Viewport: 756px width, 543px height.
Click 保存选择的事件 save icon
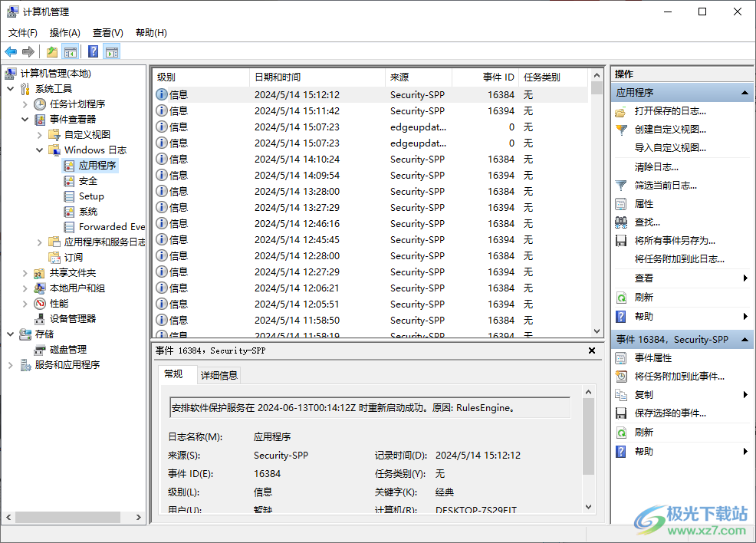pos(621,413)
